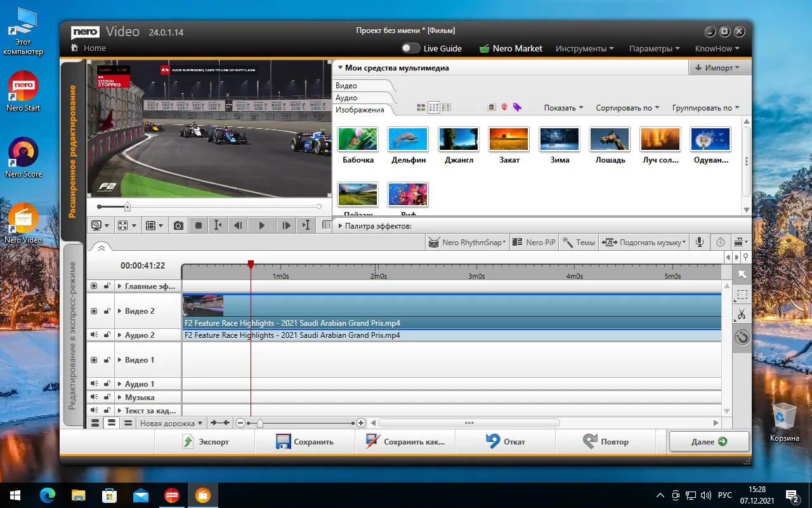Click the zoom-in plus button on timeline

click(361, 423)
